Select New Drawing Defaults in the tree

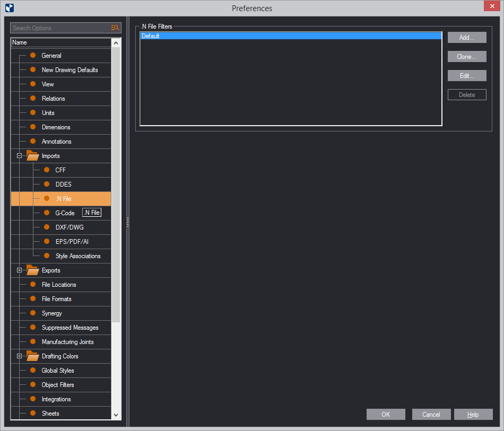69,70
